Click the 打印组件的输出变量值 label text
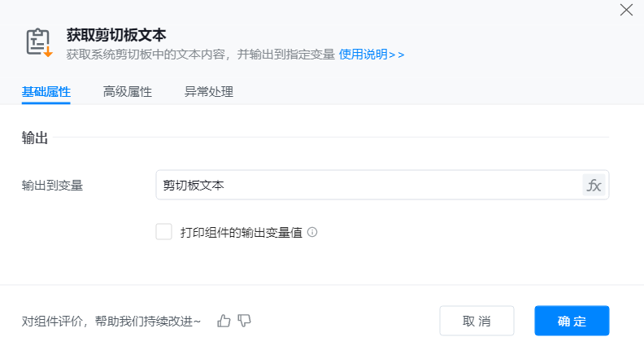644x350 pixels. (x=241, y=232)
